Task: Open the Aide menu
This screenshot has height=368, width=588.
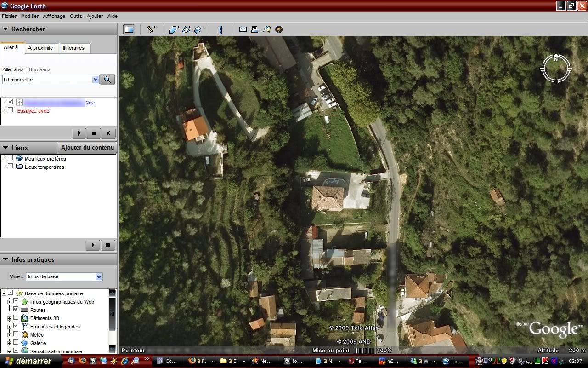Action: click(x=113, y=16)
